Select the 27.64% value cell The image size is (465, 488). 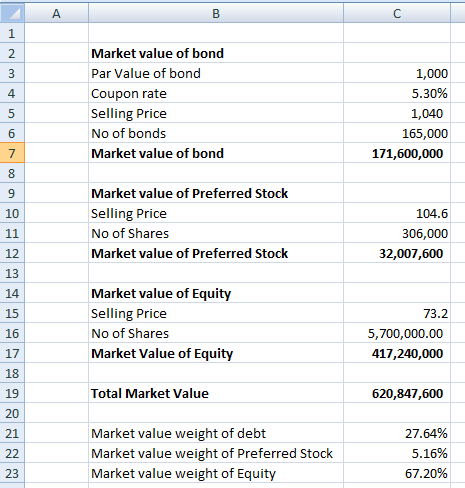[x=397, y=433]
